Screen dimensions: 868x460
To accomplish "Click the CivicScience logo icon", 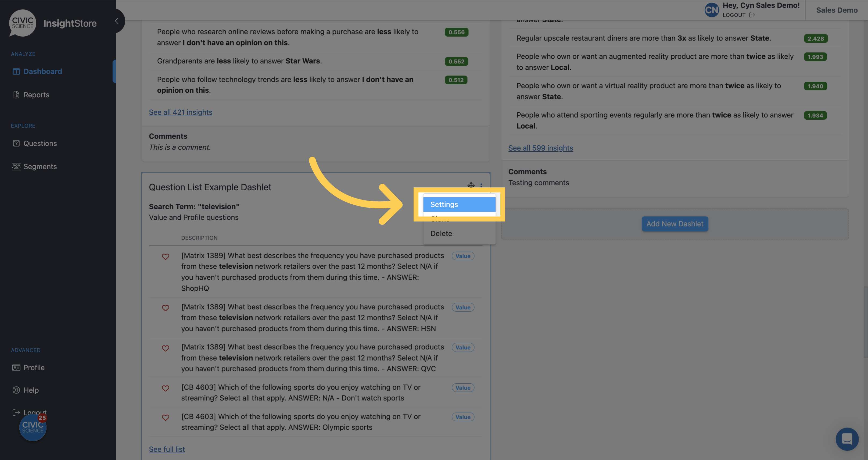I will tap(22, 23).
